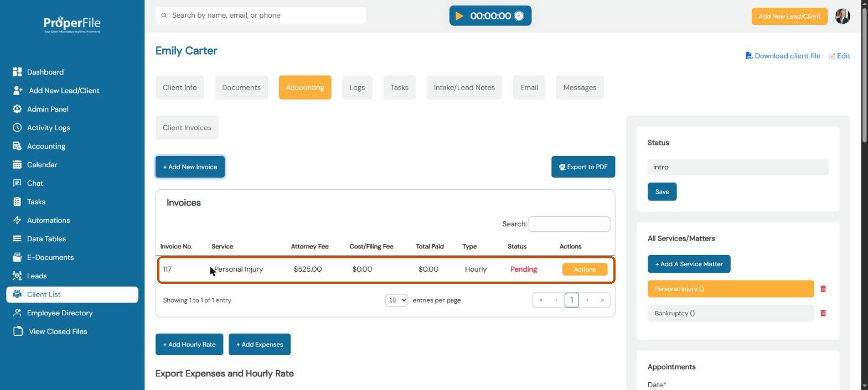The image size is (868, 390).
Task: Sort by Attorney Fee column header
Action: (309, 247)
